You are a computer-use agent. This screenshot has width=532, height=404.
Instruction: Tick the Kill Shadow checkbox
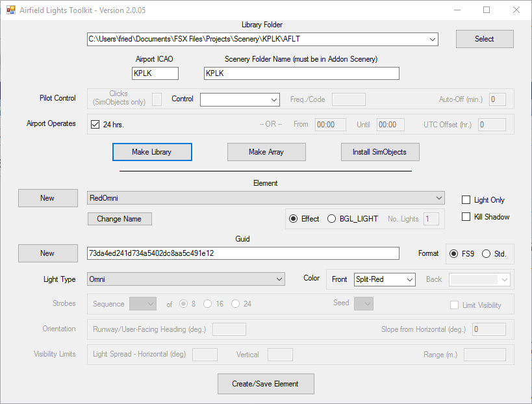pyautogui.click(x=466, y=217)
